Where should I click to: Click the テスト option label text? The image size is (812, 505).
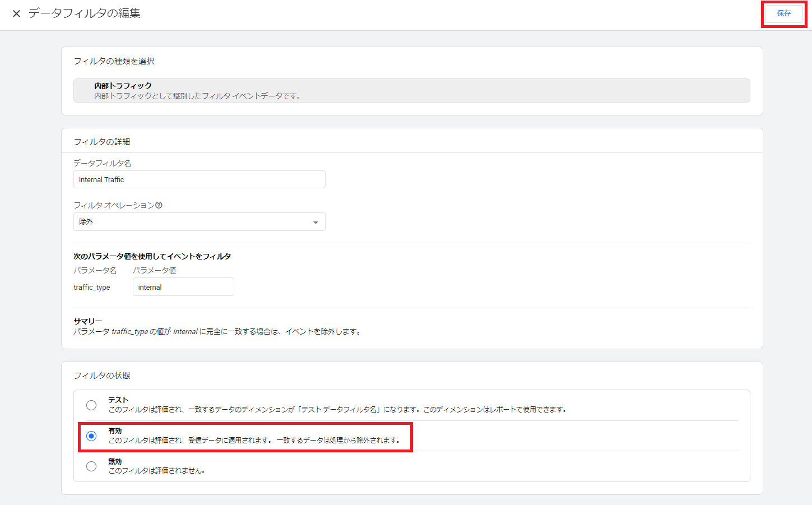point(118,400)
